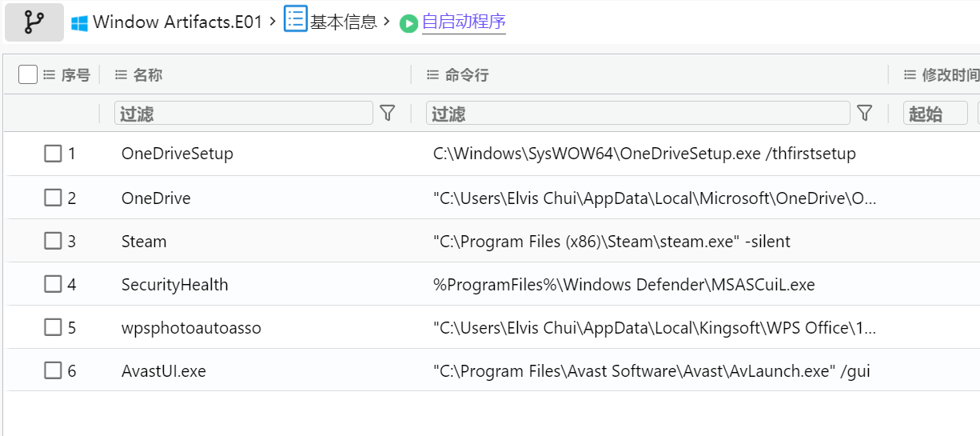980x436 pixels.
Task: Check the box for row 4 SecurityHealth
Action: pyautogui.click(x=53, y=284)
